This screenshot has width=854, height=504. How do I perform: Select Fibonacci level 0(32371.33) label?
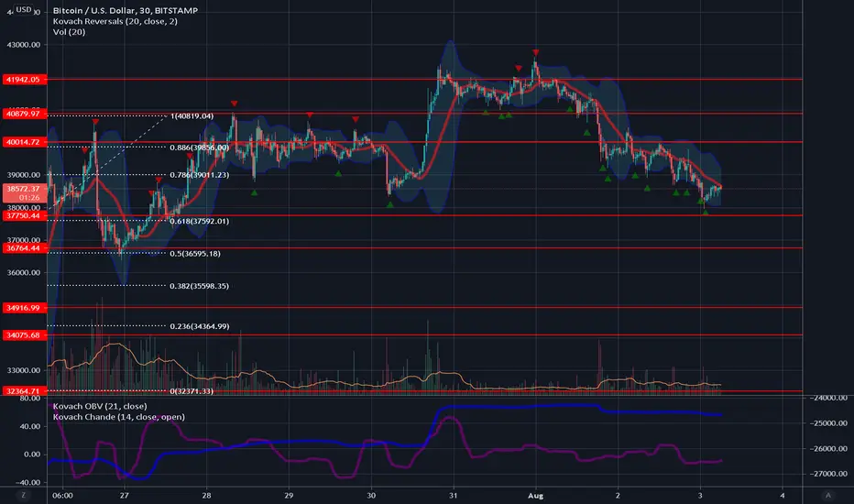pos(192,391)
